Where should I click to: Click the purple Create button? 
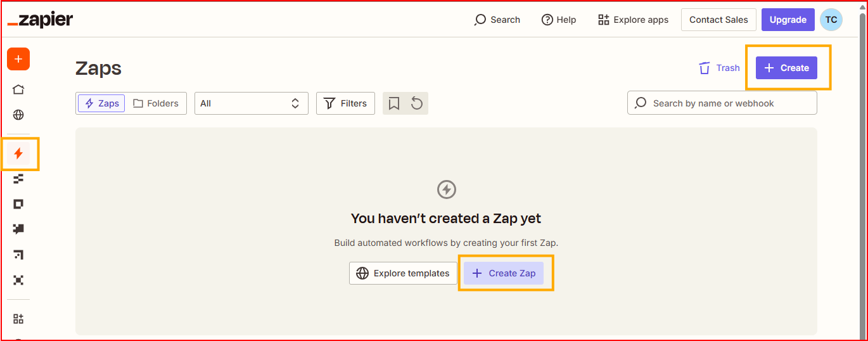point(786,68)
